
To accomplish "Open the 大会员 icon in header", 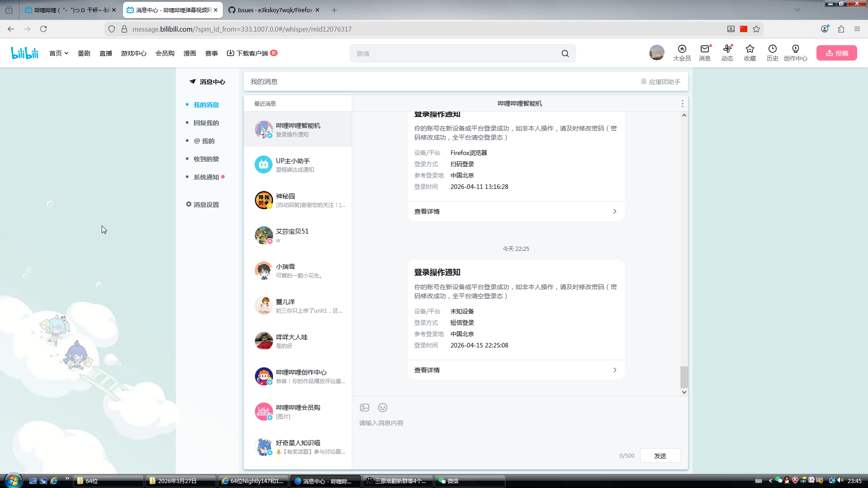I will click(x=682, y=52).
